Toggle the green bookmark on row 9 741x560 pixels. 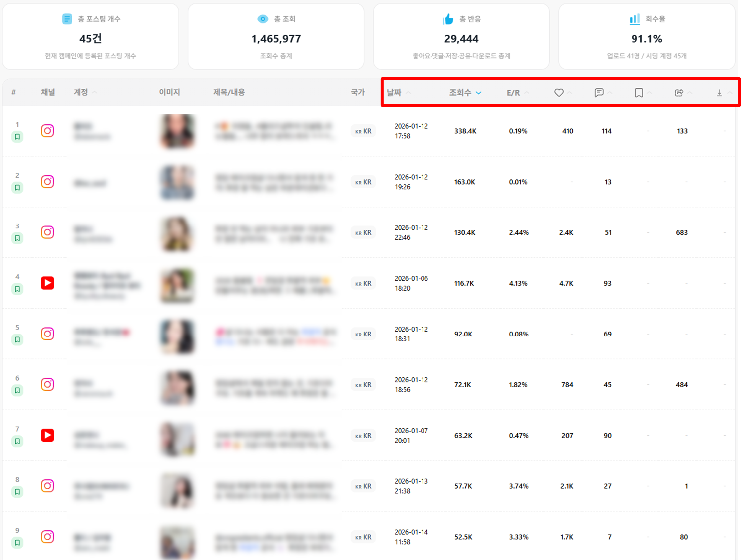pyautogui.click(x=17, y=543)
